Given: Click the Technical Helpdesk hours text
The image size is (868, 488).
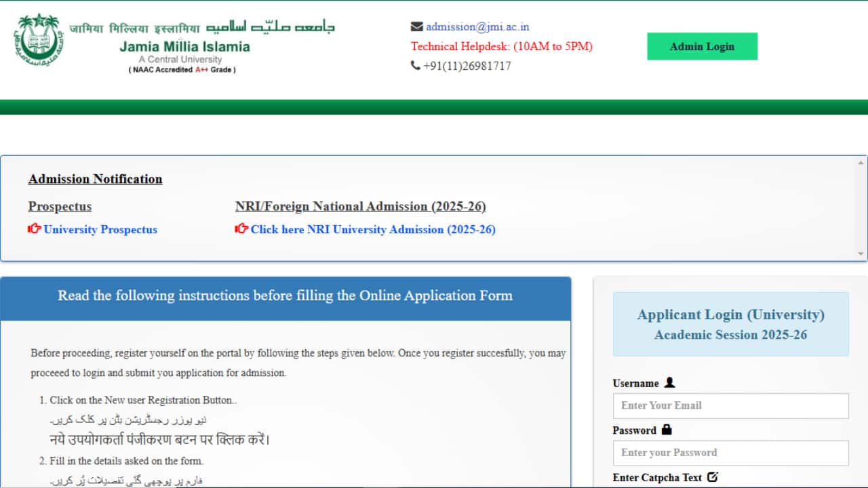Looking at the screenshot, I should coord(502,46).
